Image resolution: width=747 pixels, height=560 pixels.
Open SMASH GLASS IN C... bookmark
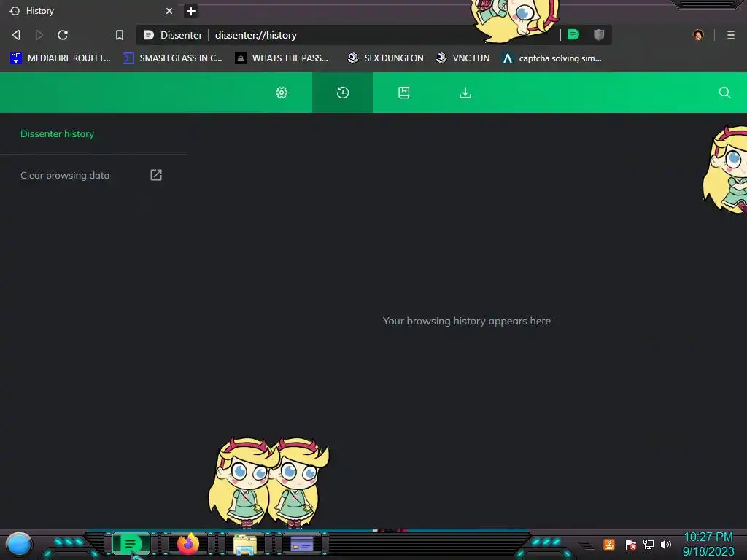pyautogui.click(x=172, y=58)
